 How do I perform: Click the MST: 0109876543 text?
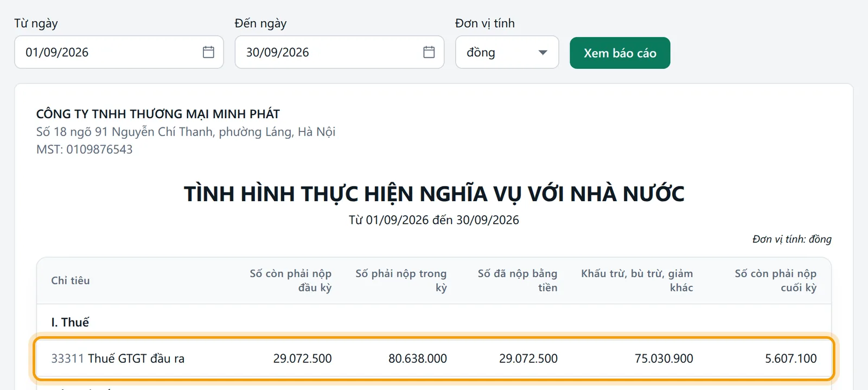84,149
